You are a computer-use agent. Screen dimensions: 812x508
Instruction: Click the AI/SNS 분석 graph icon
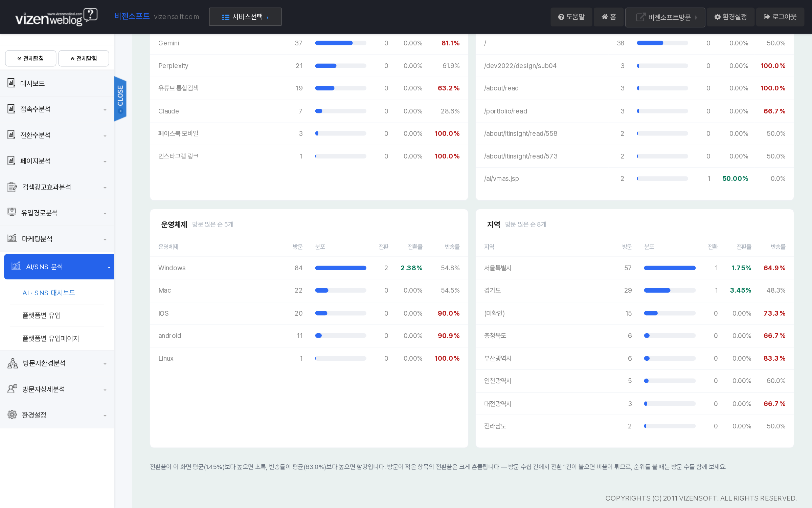(x=16, y=266)
